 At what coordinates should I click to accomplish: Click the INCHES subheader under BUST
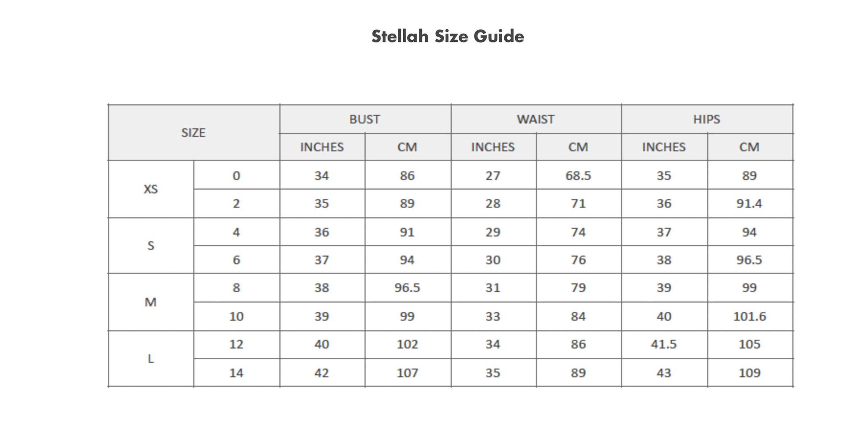(x=322, y=147)
